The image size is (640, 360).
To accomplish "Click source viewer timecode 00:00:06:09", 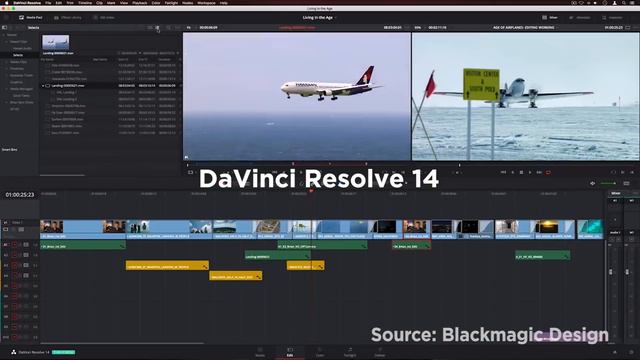I will 208,27.
